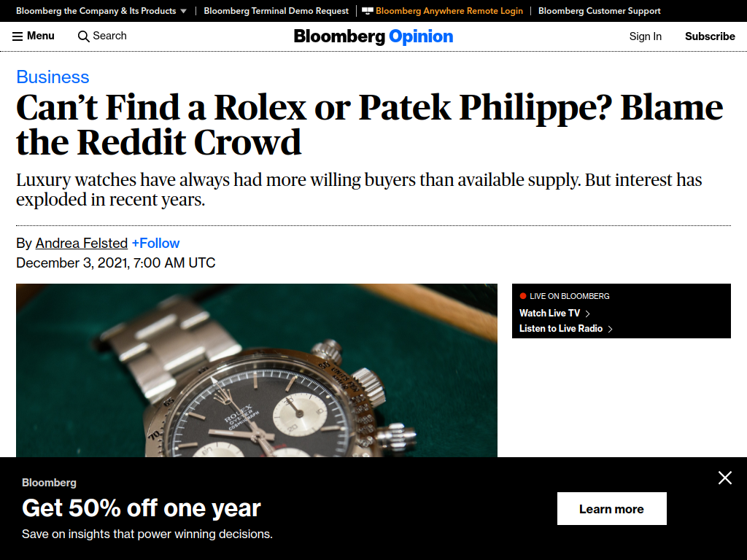This screenshot has width=747, height=560.
Task: Open author Andrea Felsted's page
Action: (x=82, y=244)
